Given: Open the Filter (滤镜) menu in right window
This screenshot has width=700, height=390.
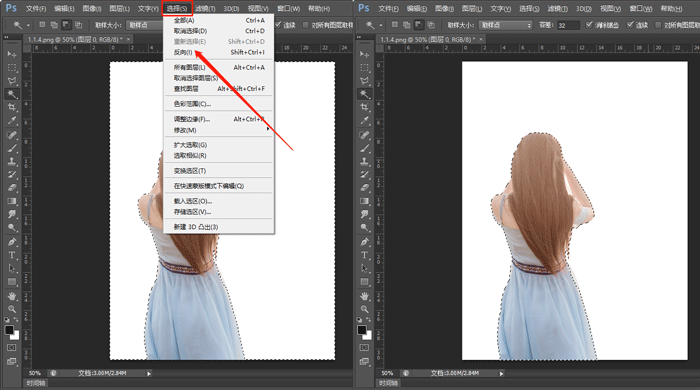Looking at the screenshot, I should [x=558, y=8].
